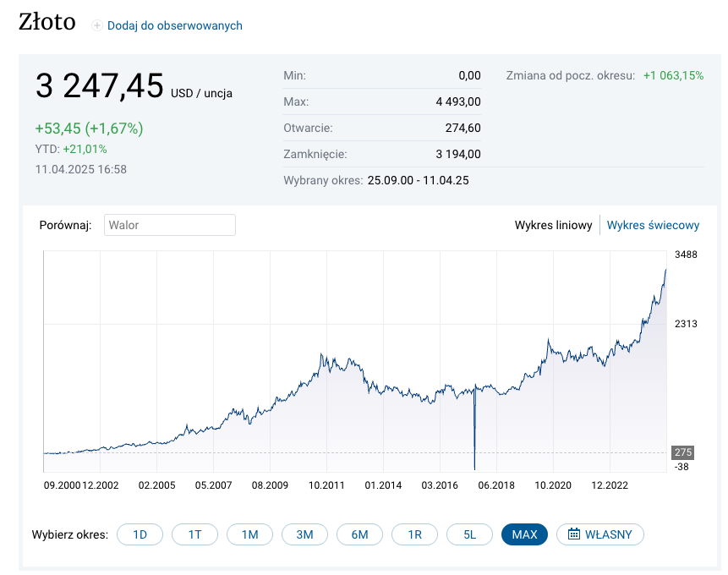Click the chart peak near 10.2011
728x575 pixels.
tap(322, 355)
